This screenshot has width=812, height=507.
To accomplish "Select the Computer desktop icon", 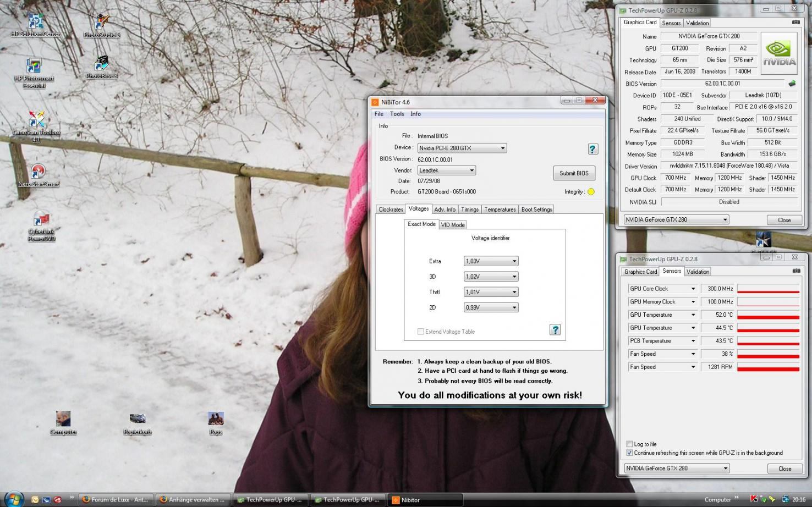I will (x=63, y=422).
